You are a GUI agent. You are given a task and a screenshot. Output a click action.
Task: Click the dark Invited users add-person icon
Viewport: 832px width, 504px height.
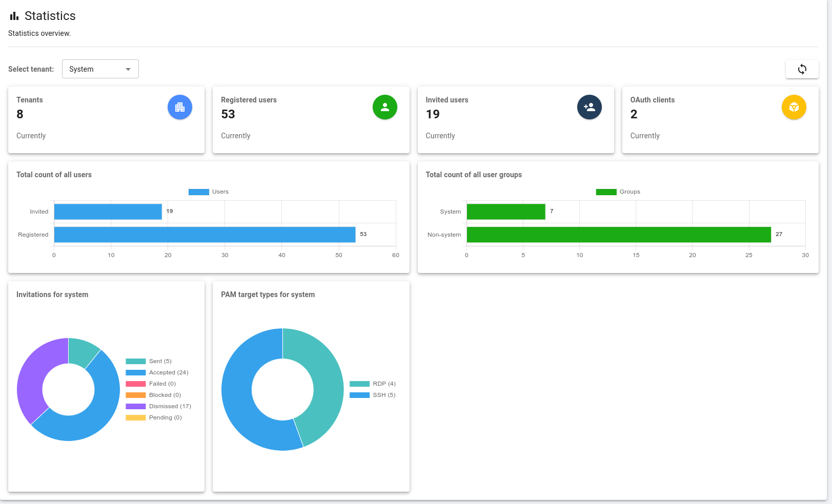click(589, 108)
